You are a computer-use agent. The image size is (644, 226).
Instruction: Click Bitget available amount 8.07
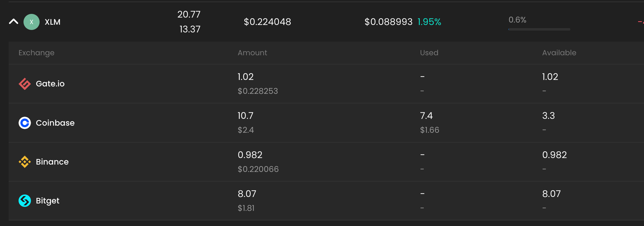point(551,194)
